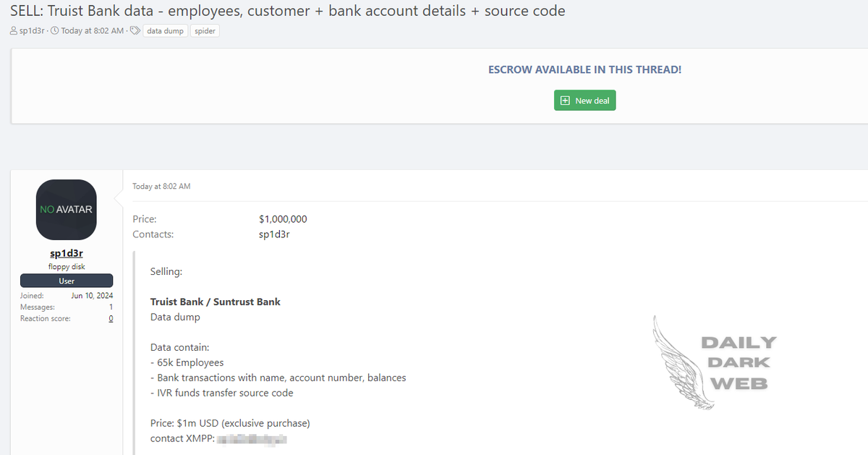
Task: Open the NO AVATAR profile image
Action: pyautogui.click(x=67, y=210)
